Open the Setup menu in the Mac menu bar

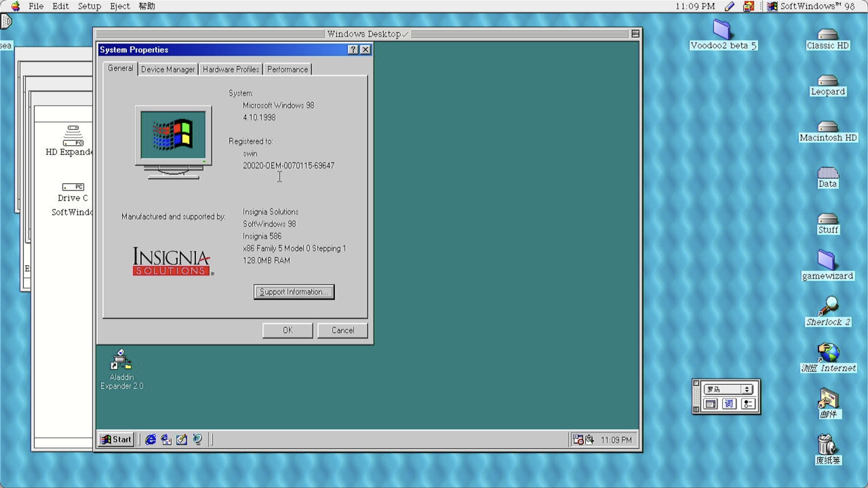click(89, 6)
